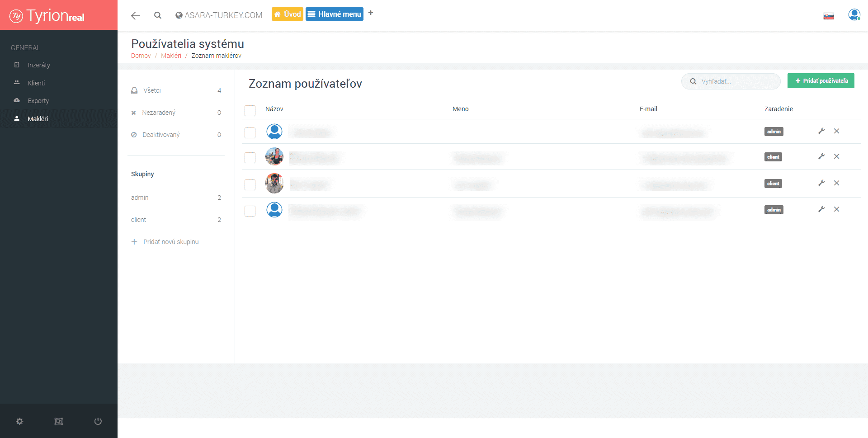Open Inzeráty in the sidebar menu
Screen dimensions: 868x438
point(39,65)
